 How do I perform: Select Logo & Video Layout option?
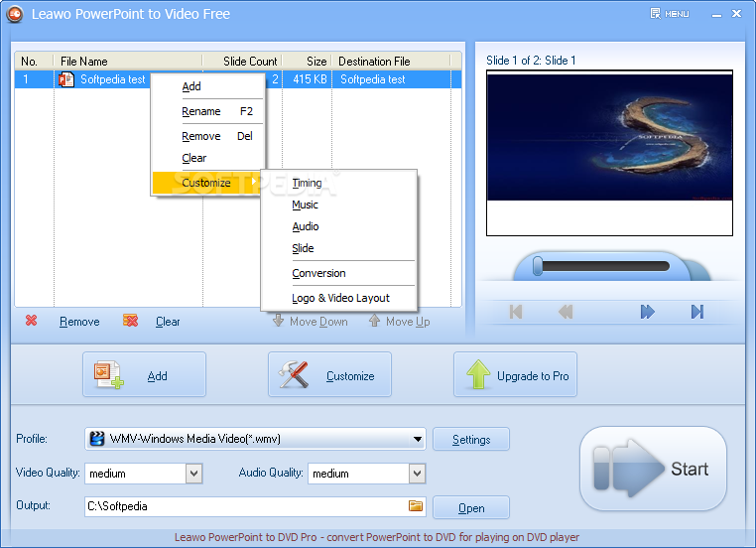(x=338, y=298)
